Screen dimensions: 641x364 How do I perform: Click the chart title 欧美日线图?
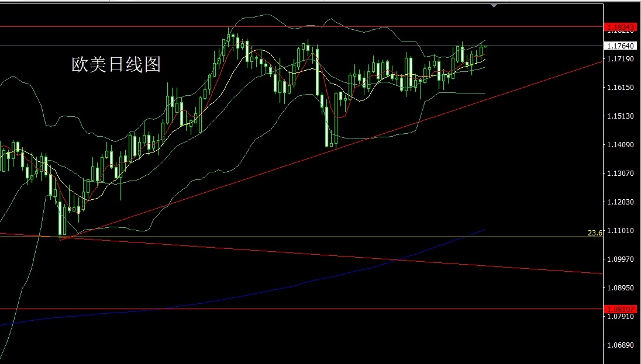coord(116,64)
